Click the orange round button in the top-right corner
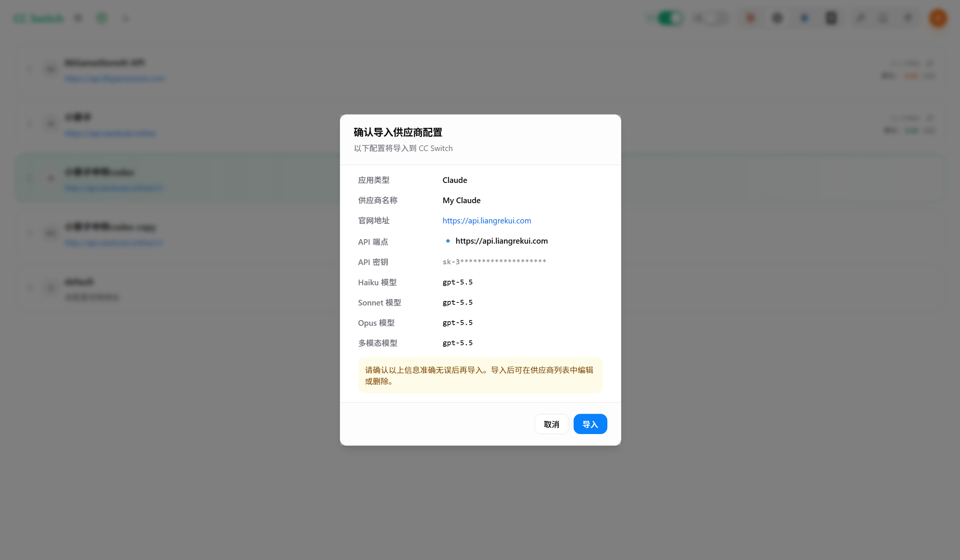Image resolution: width=960 pixels, height=560 pixels. (938, 18)
